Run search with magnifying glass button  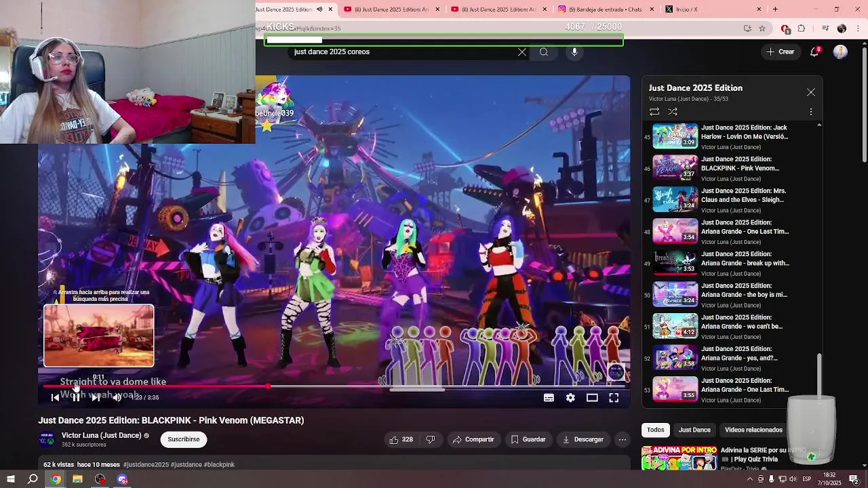[x=544, y=52]
